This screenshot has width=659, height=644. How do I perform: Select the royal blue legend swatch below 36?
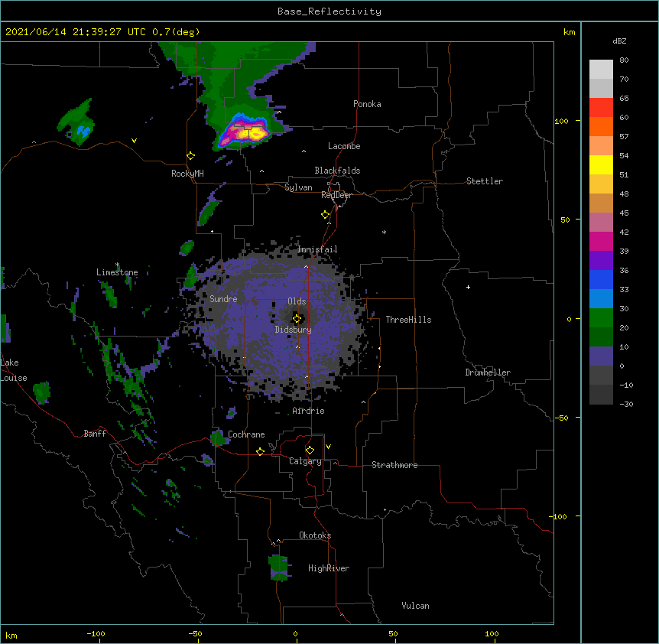pos(601,279)
